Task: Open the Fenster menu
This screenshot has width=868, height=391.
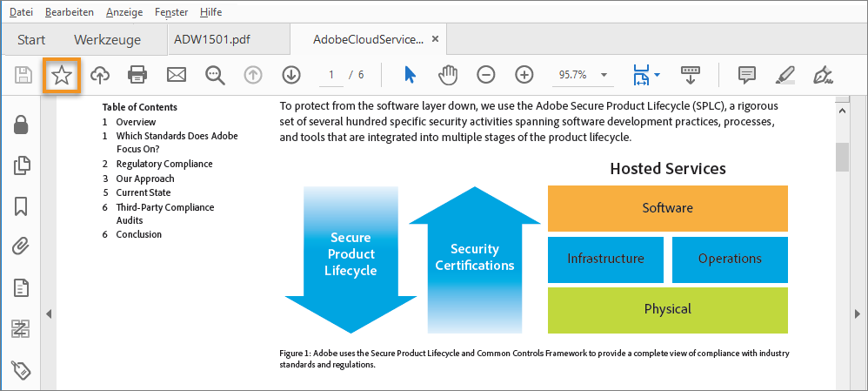Action: pos(171,11)
